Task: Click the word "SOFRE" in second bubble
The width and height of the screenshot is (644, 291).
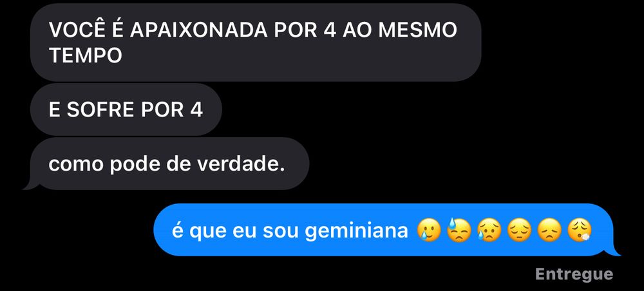Action: [x=100, y=110]
